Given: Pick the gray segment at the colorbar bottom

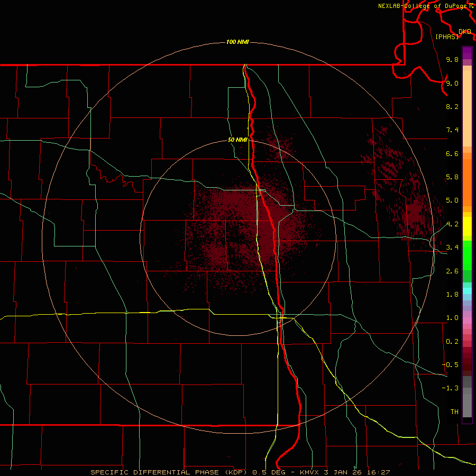Looking at the screenshot, I should pos(467,406).
